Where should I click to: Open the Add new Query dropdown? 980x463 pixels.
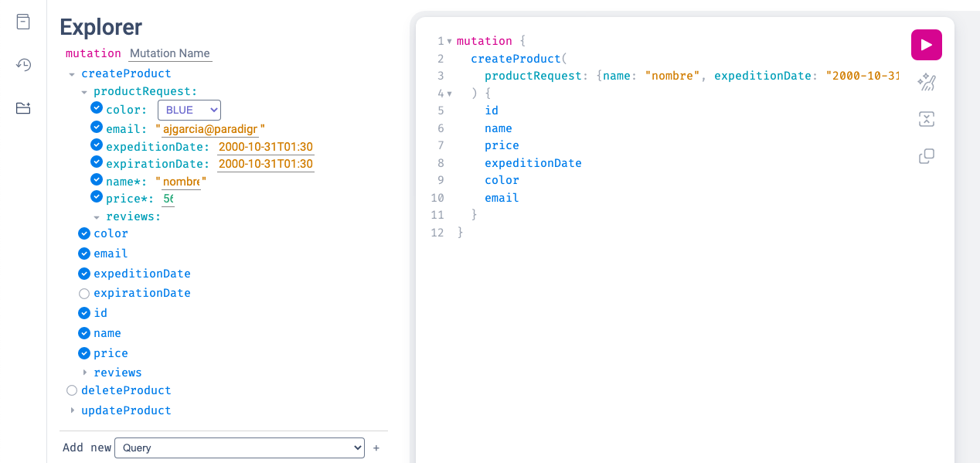[x=239, y=448]
